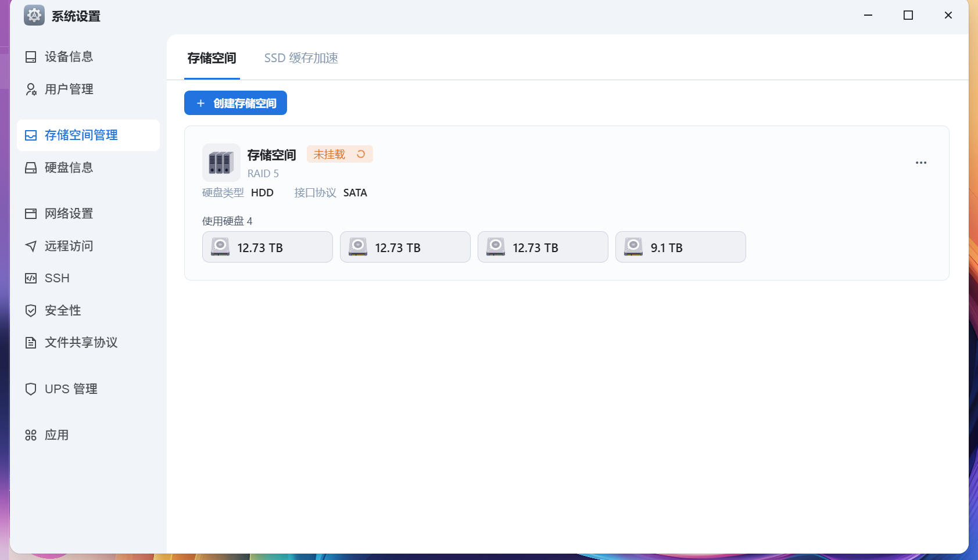The image size is (978, 560).
Task: Click the 创建存储空间 button
Action: pos(235,103)
